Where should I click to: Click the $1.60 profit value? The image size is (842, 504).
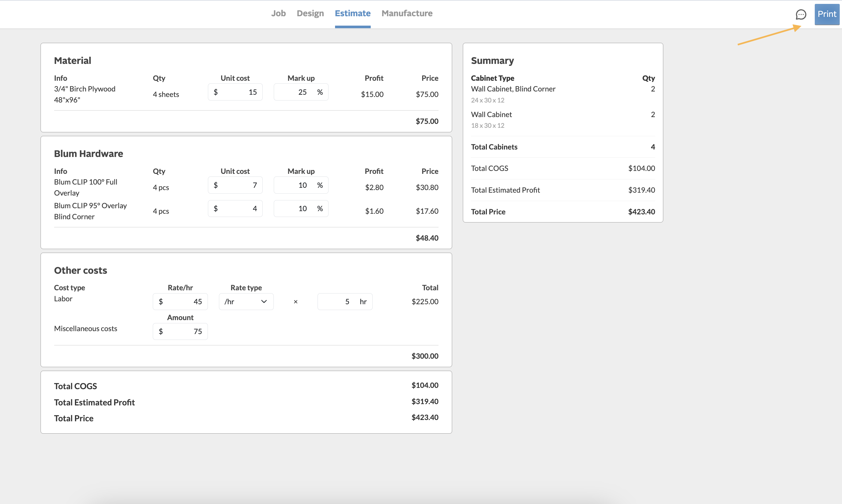374,211
